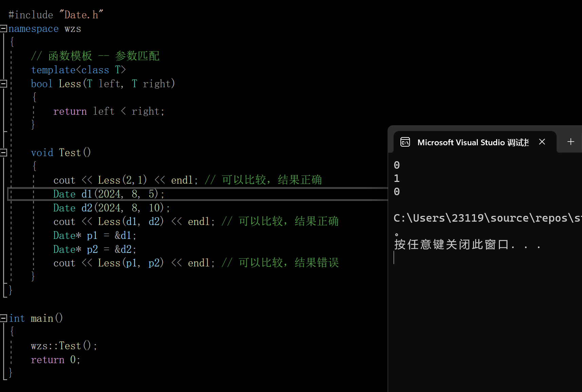
Task: Click the 'Date* p1 = &d1;' line
Action: (x=95, y=236)
